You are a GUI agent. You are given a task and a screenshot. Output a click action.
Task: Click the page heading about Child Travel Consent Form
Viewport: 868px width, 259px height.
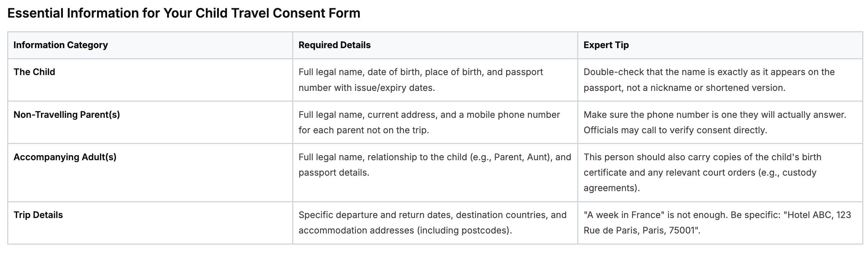pos(184,13)
